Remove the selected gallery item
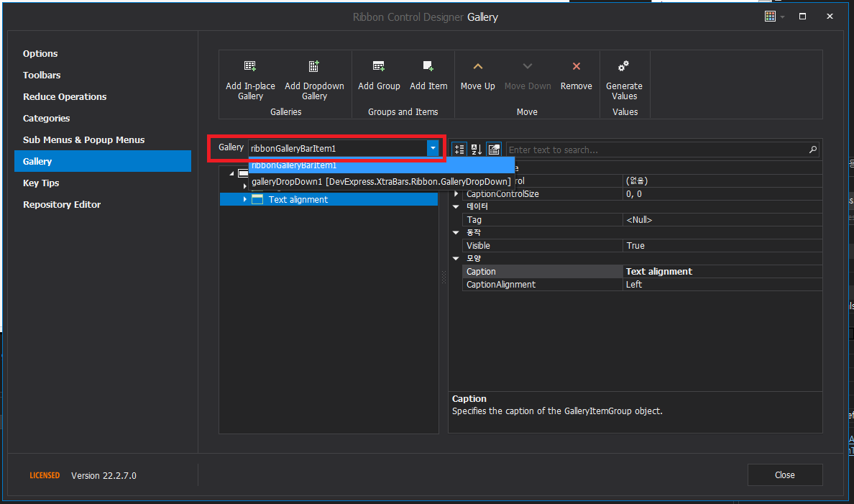The width and height of the screenshot is (854, 504). [576, 75]
